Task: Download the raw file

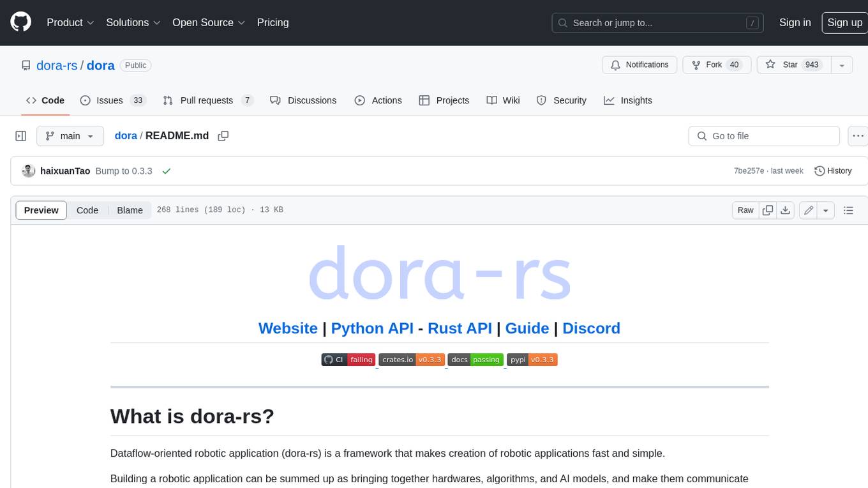Action: click(786, 210)
